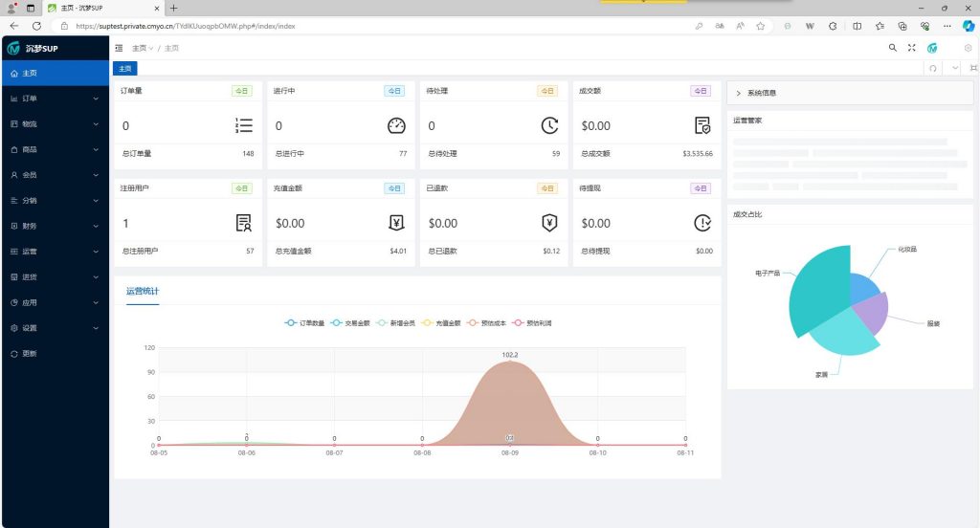Click the order list icon in 订单量 card

tap(243, 125)
